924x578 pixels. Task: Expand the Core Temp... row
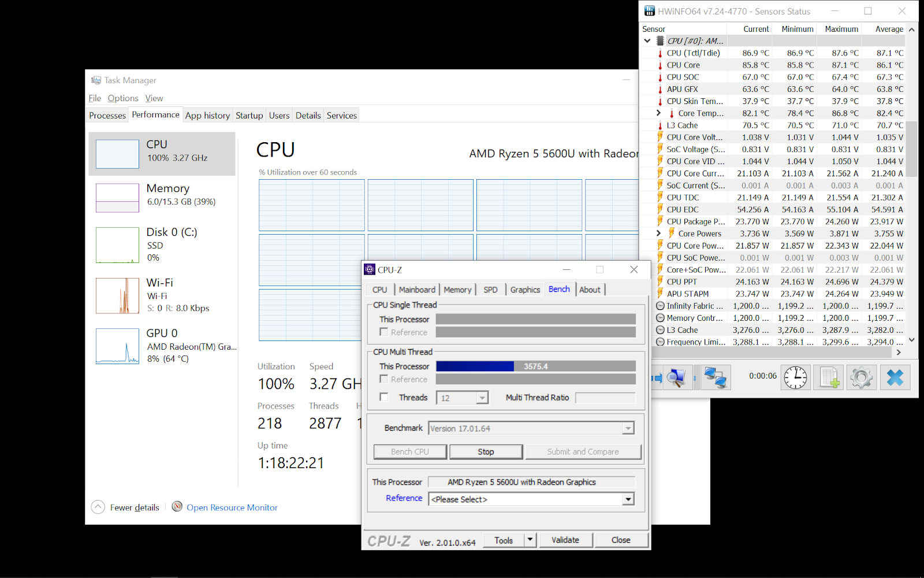pos(658,113)
